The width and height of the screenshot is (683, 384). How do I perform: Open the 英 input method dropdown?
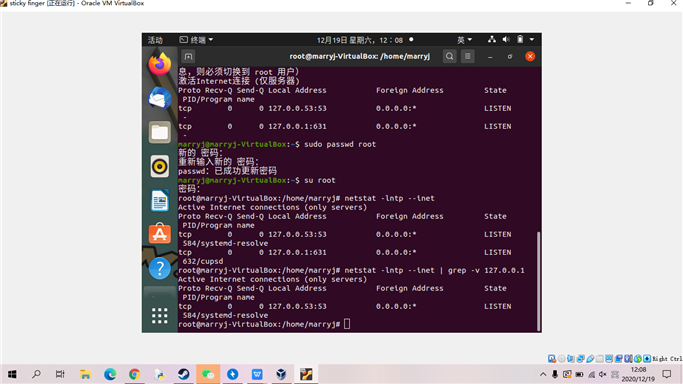coord(464,40)
